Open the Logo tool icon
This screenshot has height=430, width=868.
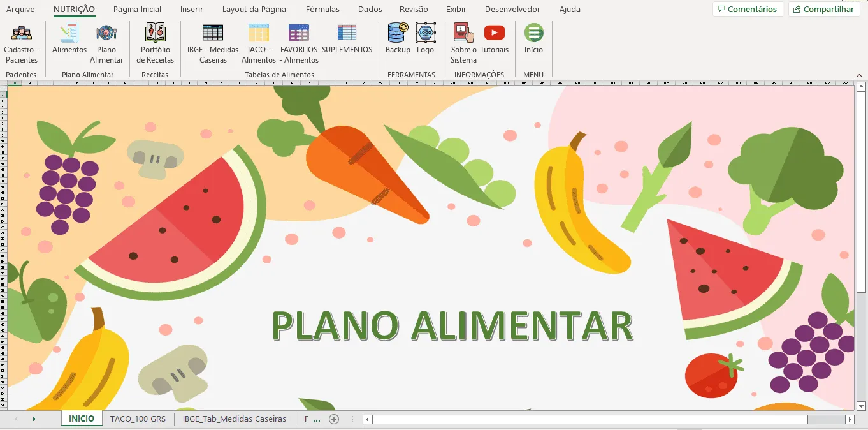[425, 38]
